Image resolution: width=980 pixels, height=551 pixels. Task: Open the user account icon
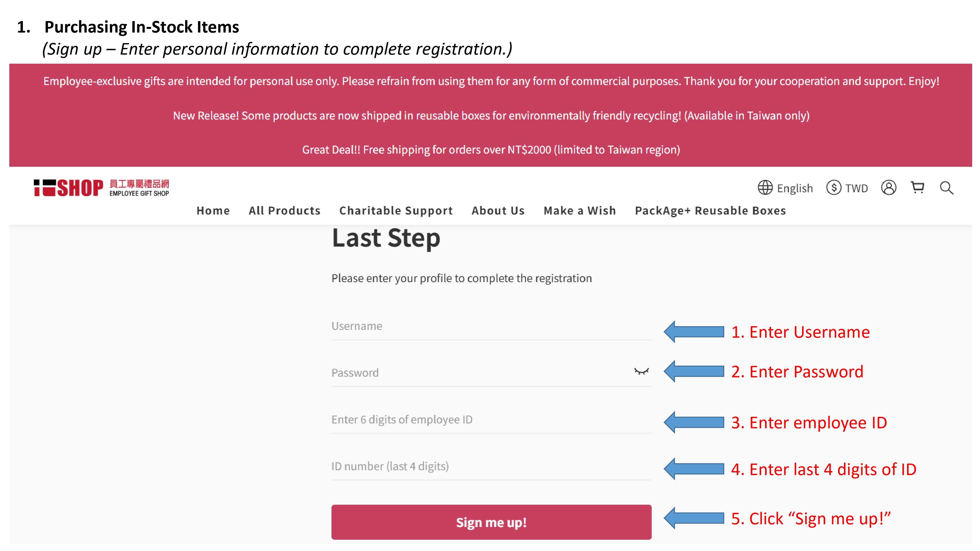(888, 188)
